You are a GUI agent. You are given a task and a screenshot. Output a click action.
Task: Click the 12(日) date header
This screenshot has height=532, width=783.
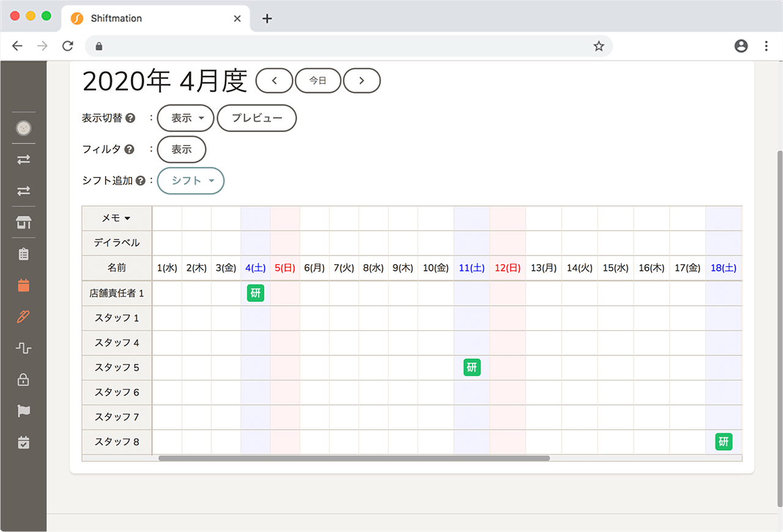(508, 268)
